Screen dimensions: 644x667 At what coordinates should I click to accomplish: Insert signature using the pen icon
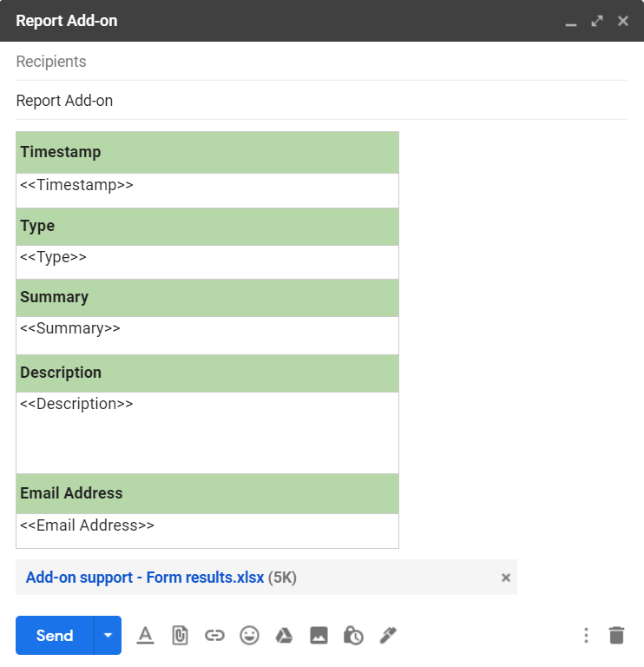coord(388,636)
